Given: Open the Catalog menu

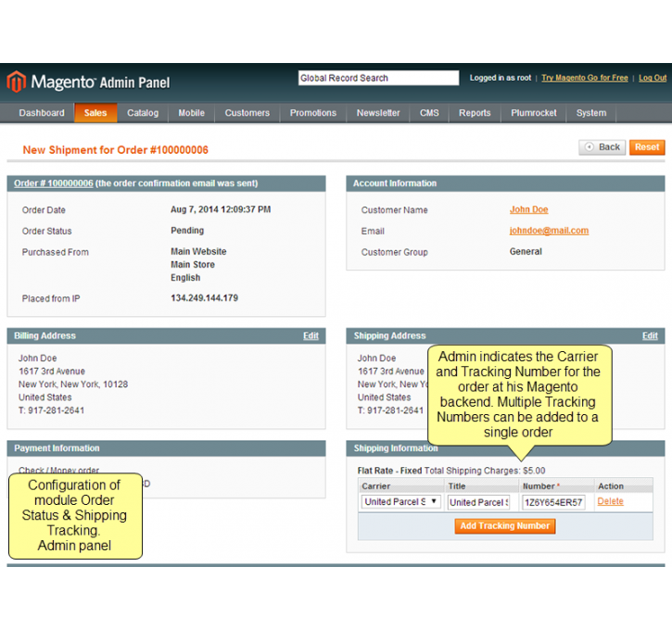Looking at the screenshot, I should click(x=143, y=113).
